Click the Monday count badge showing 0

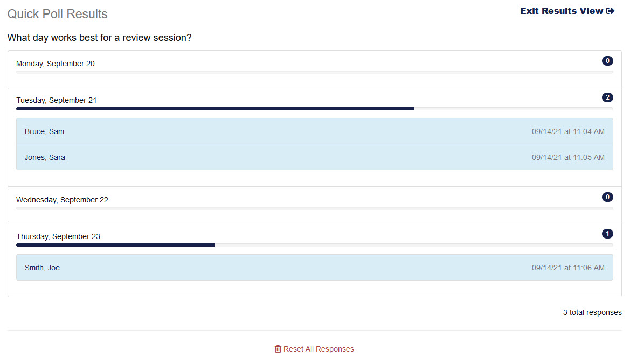607,61
